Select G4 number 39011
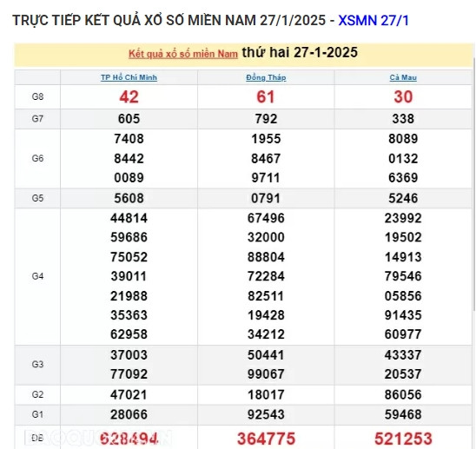476x449 pixels. click(x=129, y=276)
